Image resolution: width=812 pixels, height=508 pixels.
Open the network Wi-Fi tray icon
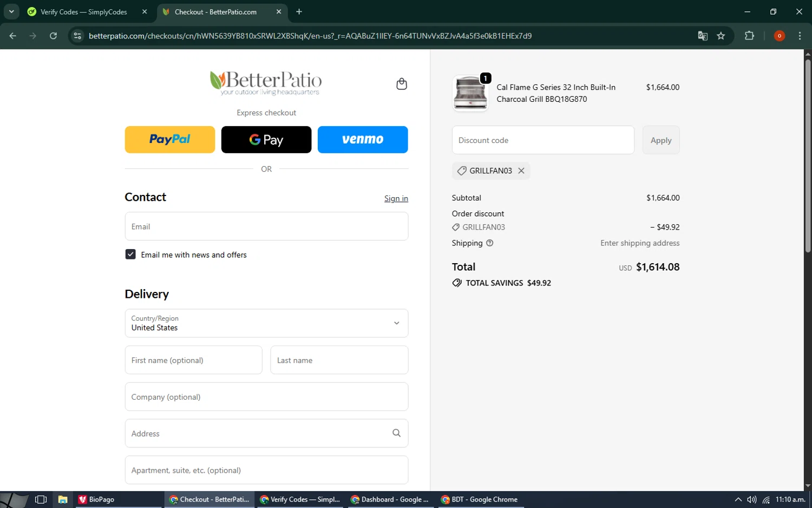coord(766,499)
